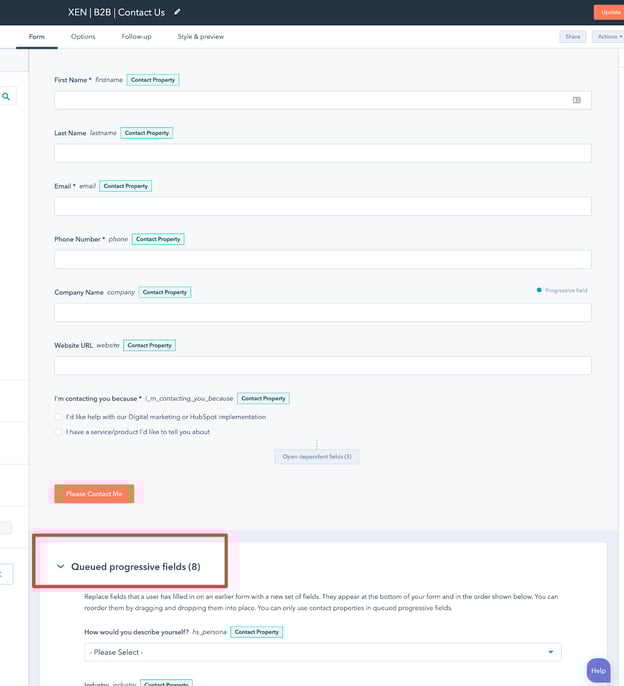The height and width of the screenshot is (686, 624).
Task: Open the Help chat widget
Action: click(x=598, y=671)
